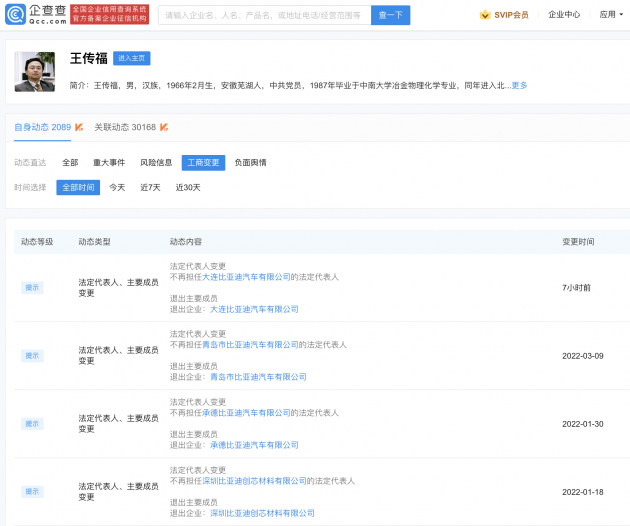Switch to the 关联动态 30168 tab
This screenshot has width=630, height=526.
tap(125, 127)
